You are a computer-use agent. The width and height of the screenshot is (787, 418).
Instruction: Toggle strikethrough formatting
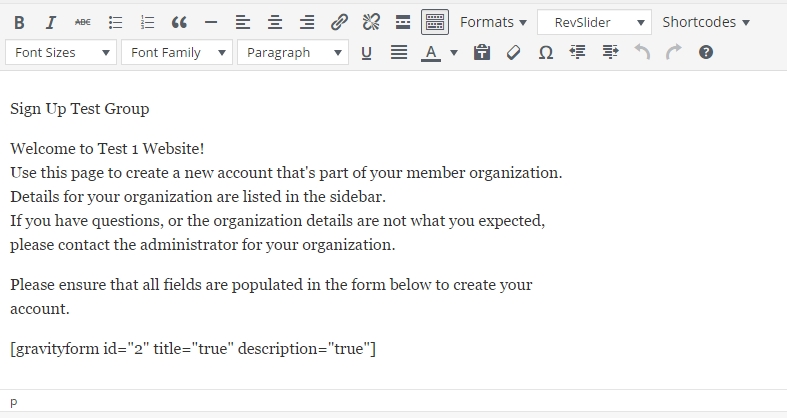pyautogui.click(x=83, y=22)
